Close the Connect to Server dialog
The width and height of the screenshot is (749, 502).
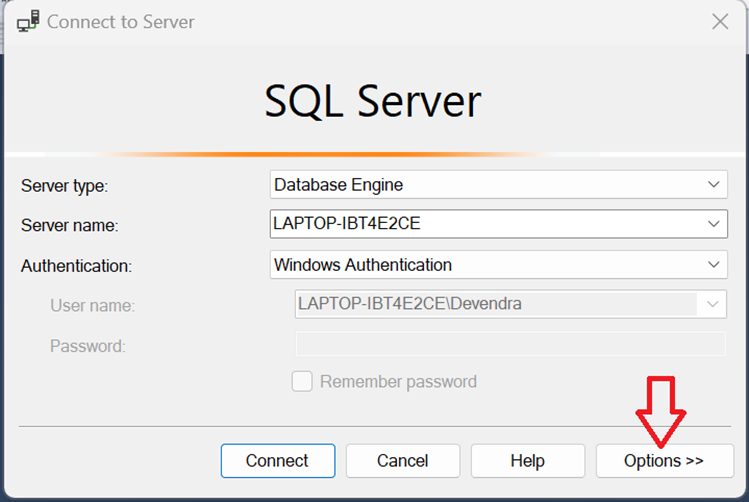pos(720,21)
